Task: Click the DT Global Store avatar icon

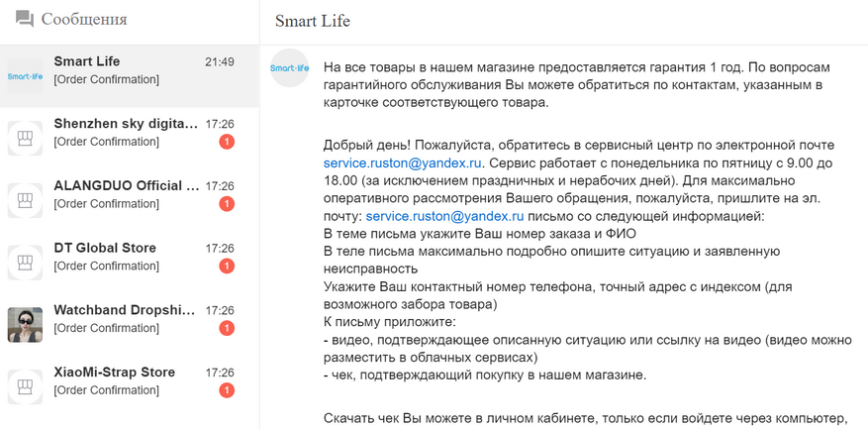Action: click(x=25, y=263)
